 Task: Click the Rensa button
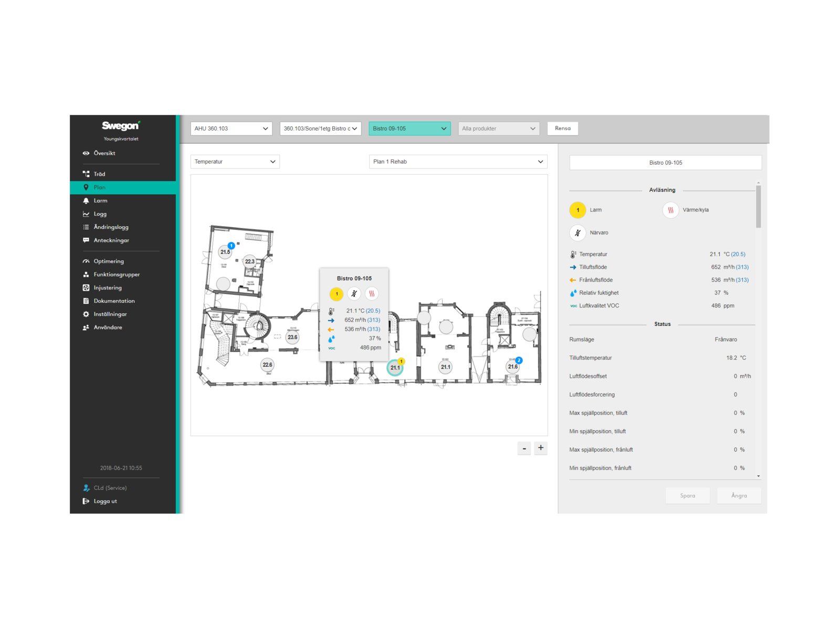coord(562,129)
